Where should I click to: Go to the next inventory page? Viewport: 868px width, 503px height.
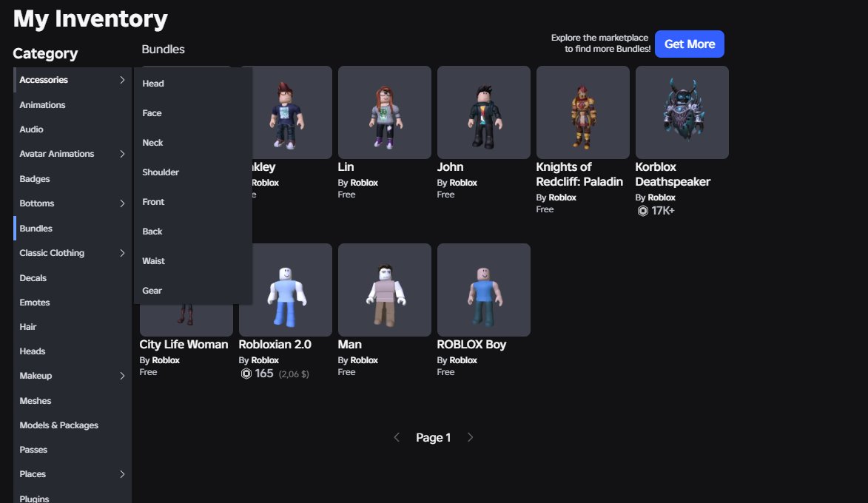(x=470, y=437)
